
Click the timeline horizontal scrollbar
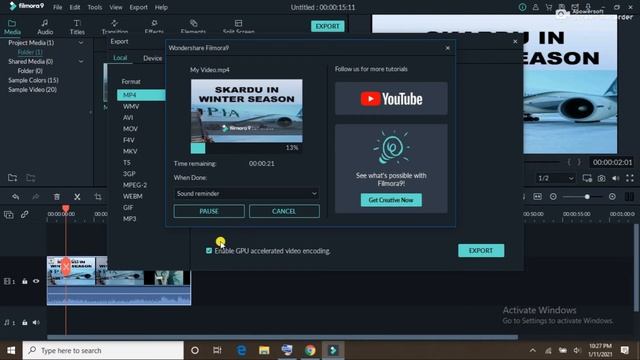coord(282,337)
